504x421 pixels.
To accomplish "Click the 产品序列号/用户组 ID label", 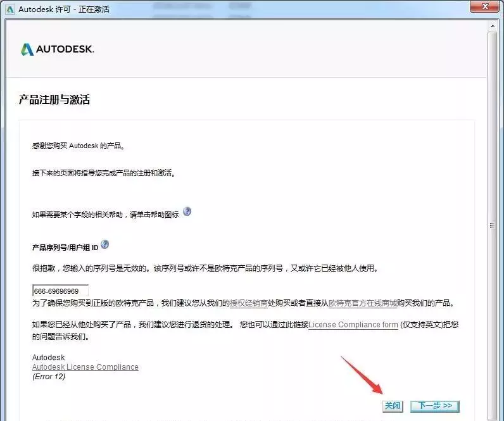I will coord(65,246).
